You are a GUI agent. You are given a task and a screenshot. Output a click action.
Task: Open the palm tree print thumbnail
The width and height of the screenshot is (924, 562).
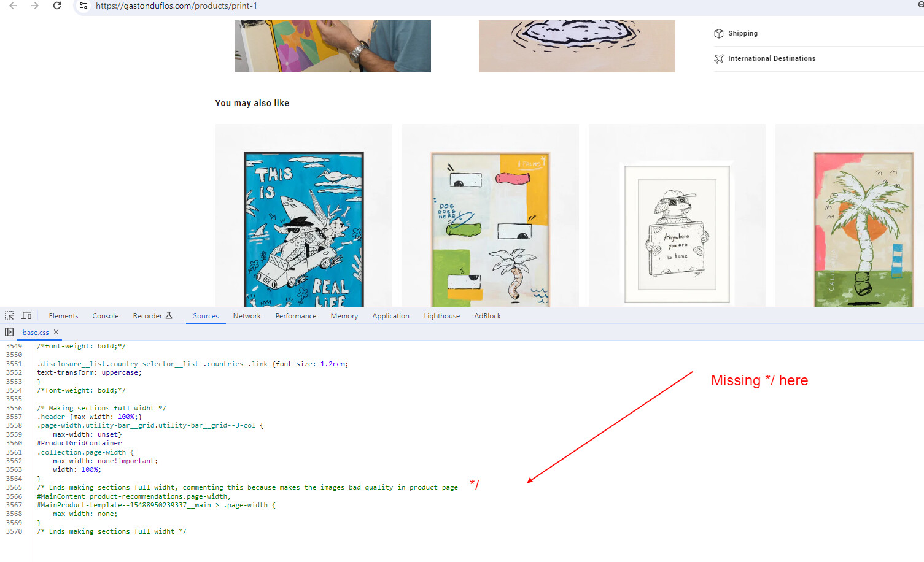tap(863, 229)
